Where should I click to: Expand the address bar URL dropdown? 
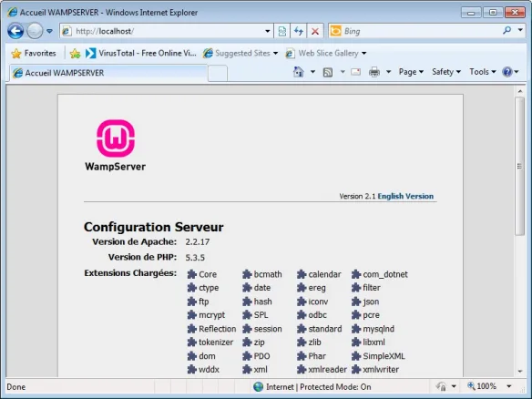click(267, 31)
